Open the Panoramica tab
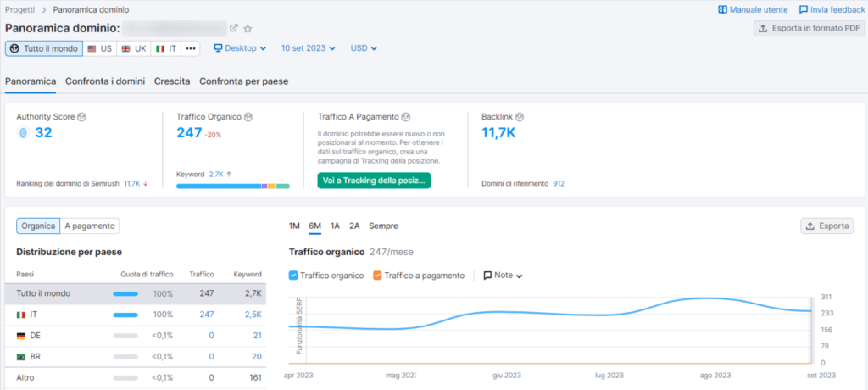868x390 pixels. pos(31,81)
